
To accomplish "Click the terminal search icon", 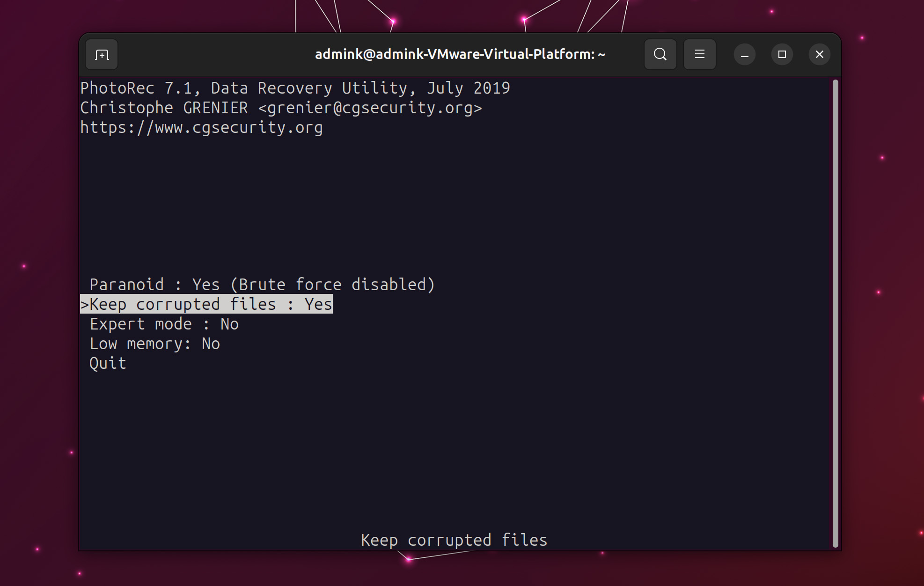I will coord(660,54).
